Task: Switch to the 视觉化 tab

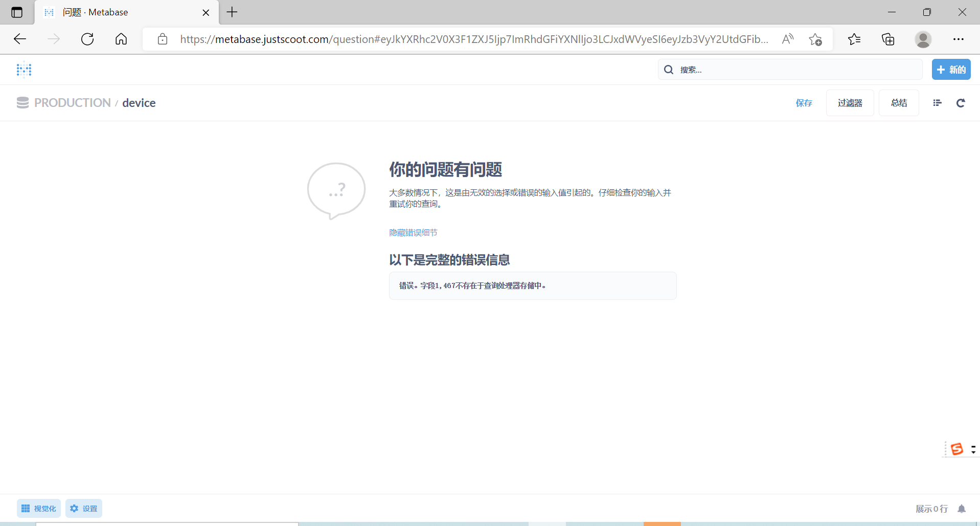Action: pos(38,508)
